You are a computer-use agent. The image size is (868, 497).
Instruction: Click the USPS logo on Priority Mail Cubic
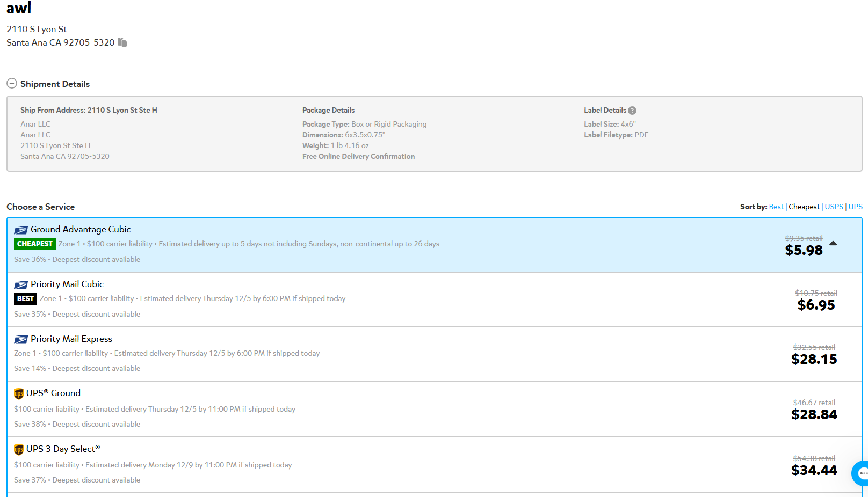(21, 285)
